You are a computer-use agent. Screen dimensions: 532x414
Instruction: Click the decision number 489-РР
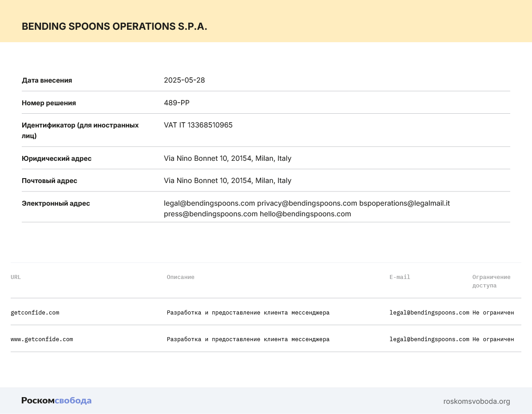[176, 103]
